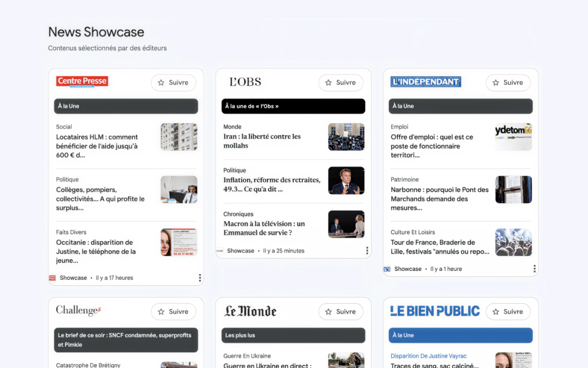Image resolution: width=588 pixels, height=368 pixels.
Task: Open 'Narbonne : Pont des Marchands' article
Action: point(439,198)
